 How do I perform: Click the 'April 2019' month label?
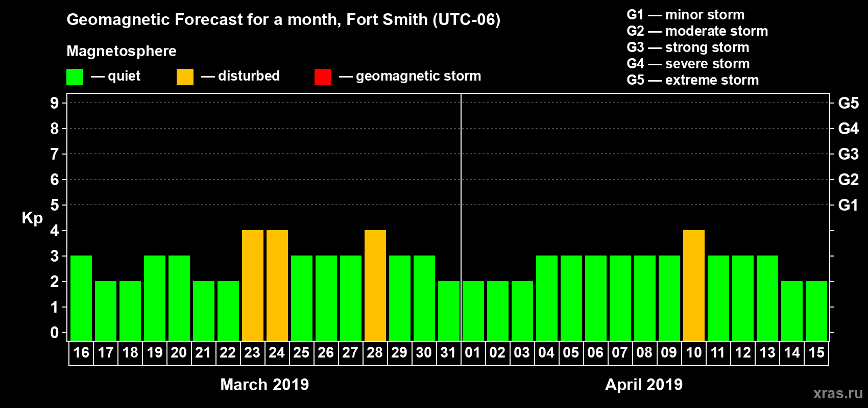(644, 384)
